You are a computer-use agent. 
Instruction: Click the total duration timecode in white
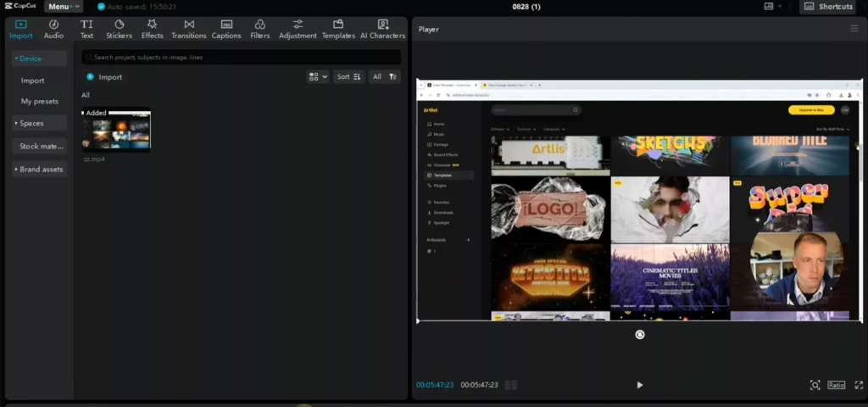click(480, 385)
